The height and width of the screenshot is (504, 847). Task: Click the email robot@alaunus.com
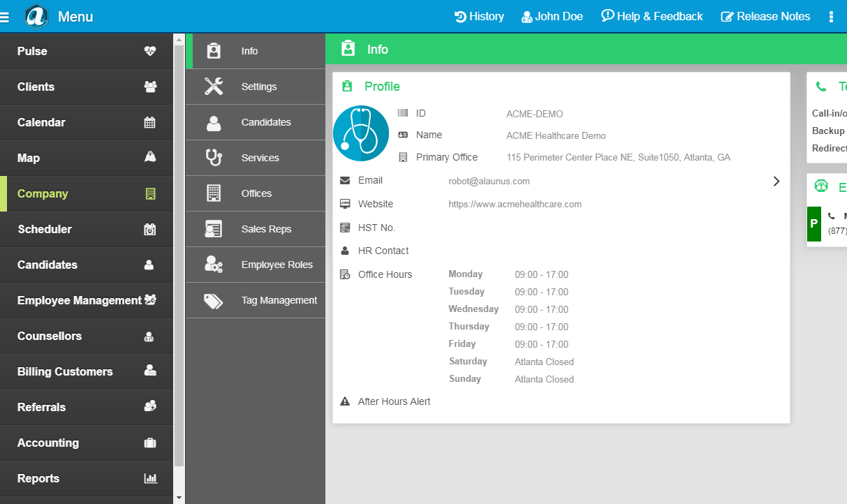pyautogui.click(x=489, y=181)
